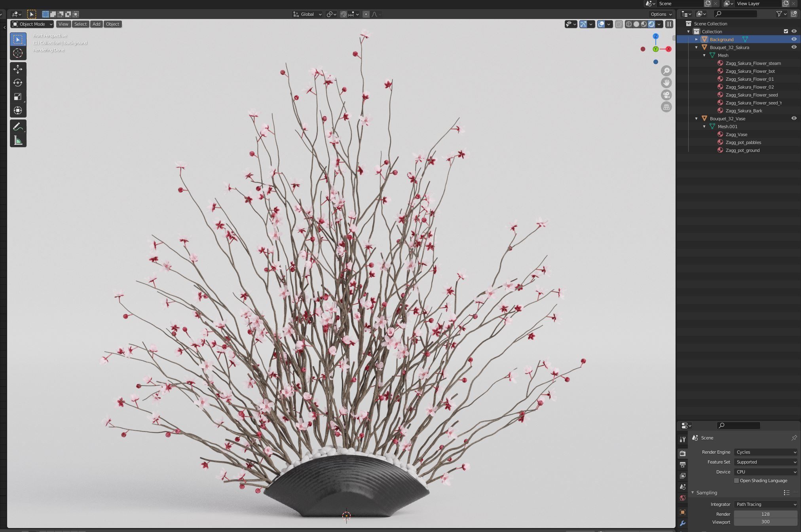
Task: Enable Open Shading Language checkbox
Action: coord(736,481)
